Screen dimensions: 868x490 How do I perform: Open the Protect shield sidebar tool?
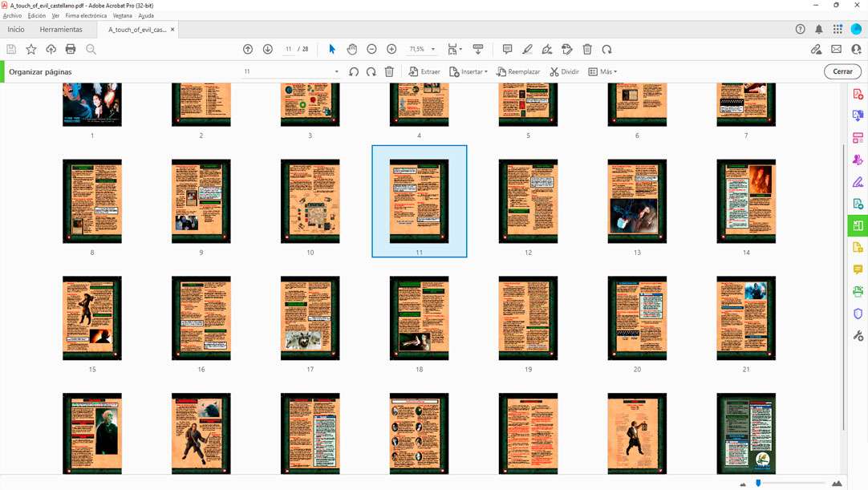pos(858,314)
